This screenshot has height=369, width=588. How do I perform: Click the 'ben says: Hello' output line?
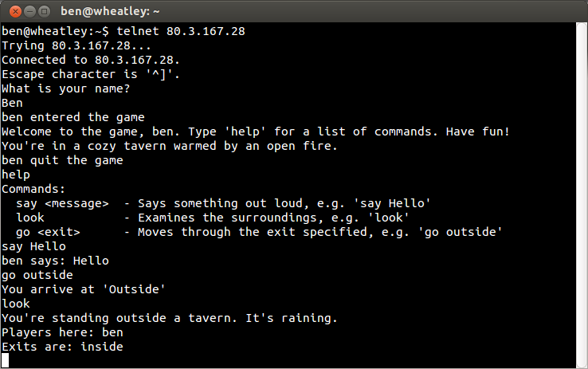(55, 261)
